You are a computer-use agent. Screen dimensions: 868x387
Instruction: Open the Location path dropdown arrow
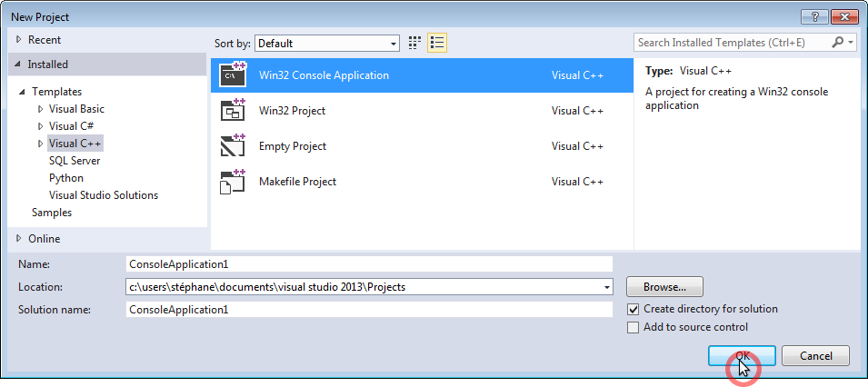(x=606, y=287)
